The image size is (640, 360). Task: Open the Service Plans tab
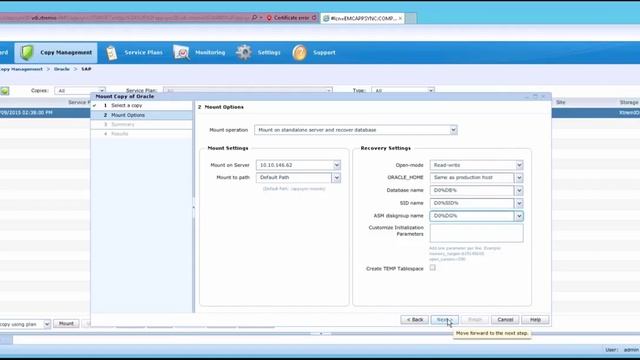click(135, 53)
